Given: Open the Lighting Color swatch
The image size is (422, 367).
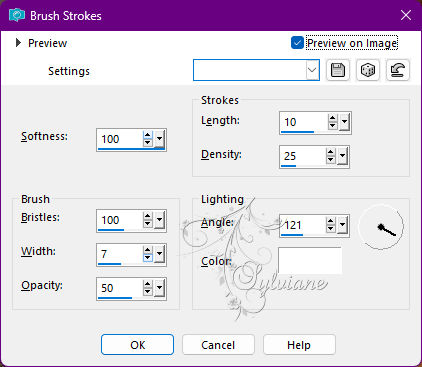Looking at the screenshot, I should pos(310,261).
